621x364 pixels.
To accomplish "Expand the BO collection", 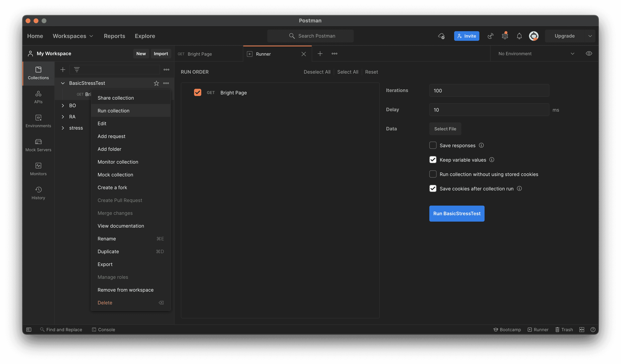I will (x=63, y=105).
